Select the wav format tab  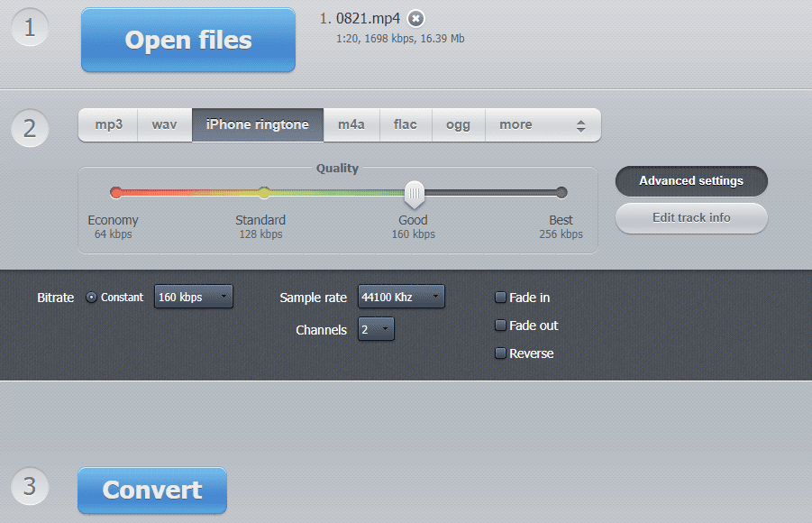click(x=165, y=125)
